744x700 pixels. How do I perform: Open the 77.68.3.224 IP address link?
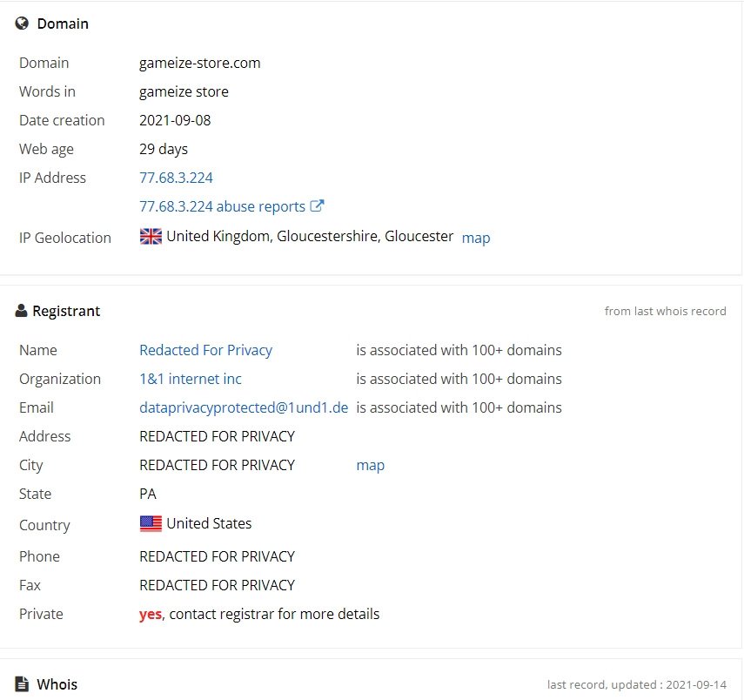click(x=176, y=178)
